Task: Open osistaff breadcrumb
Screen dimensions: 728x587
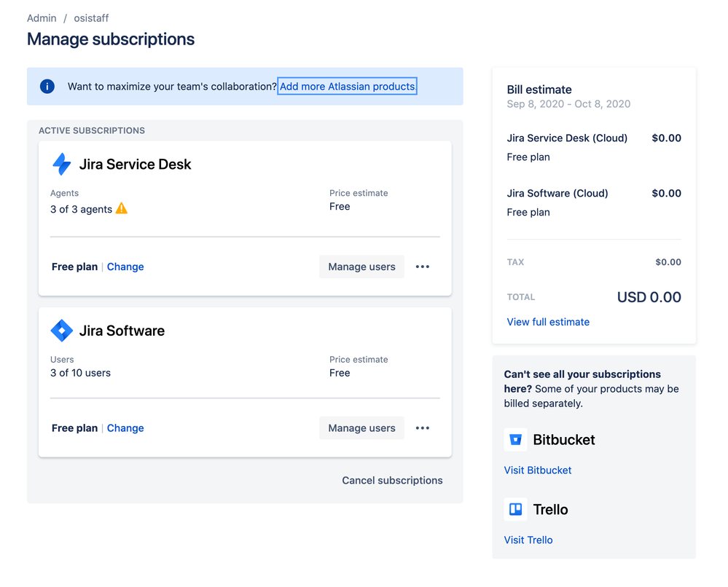Action: (91, 18)
